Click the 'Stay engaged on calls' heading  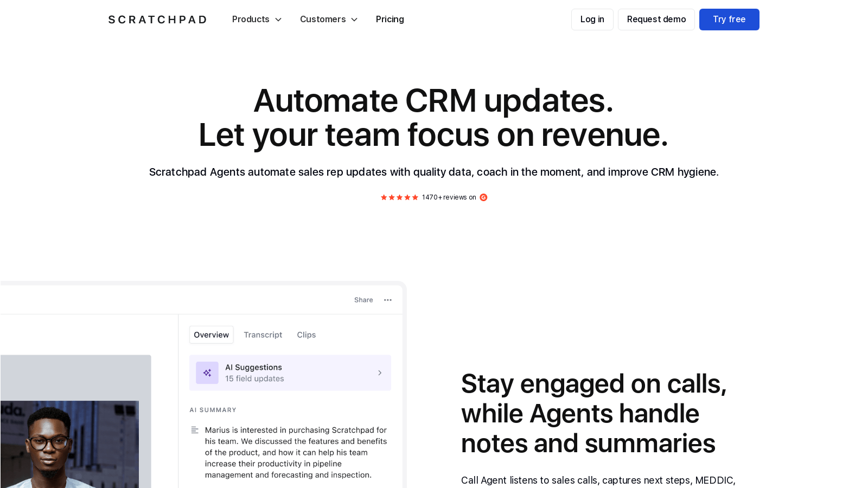[593, 413]
